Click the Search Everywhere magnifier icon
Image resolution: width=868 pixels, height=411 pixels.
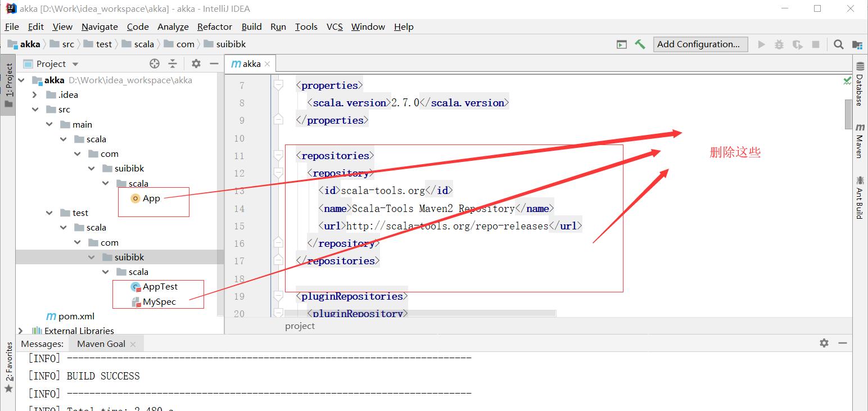838,44
